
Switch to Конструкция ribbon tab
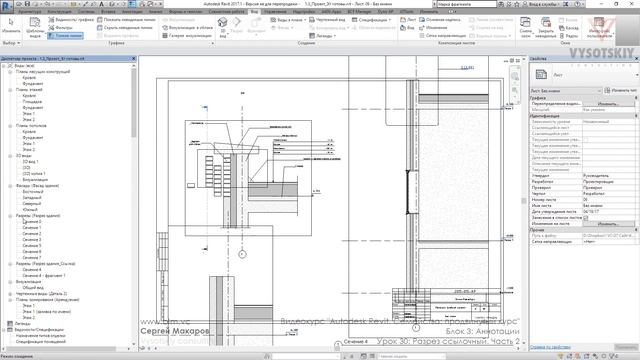[59, 12]
